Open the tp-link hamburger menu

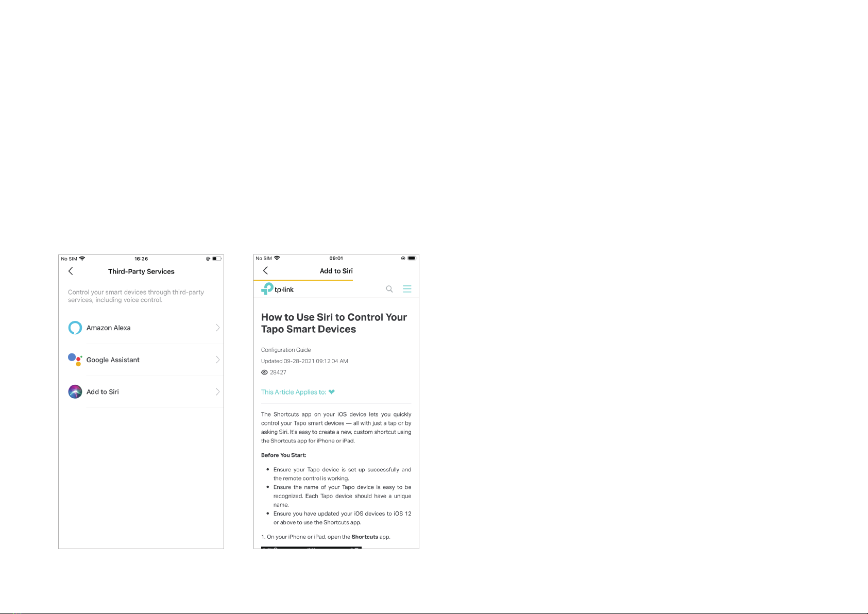point(407,289)
